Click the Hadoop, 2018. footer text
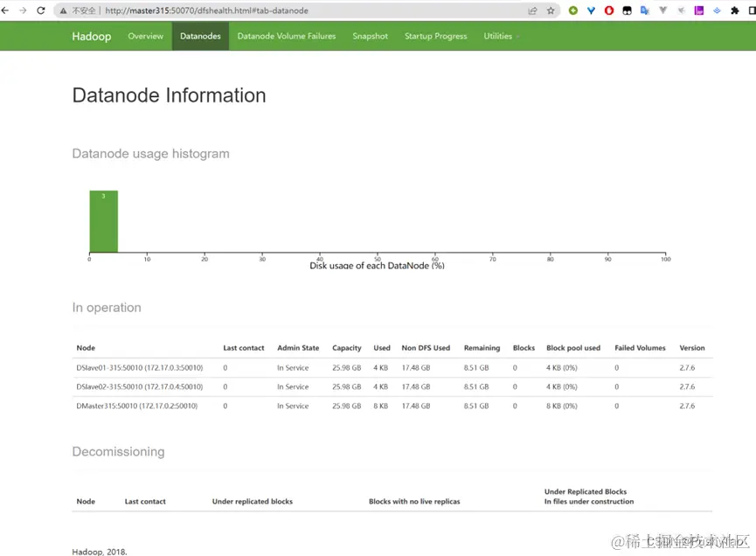The image size is (756, 556). [x=100, y=552]
